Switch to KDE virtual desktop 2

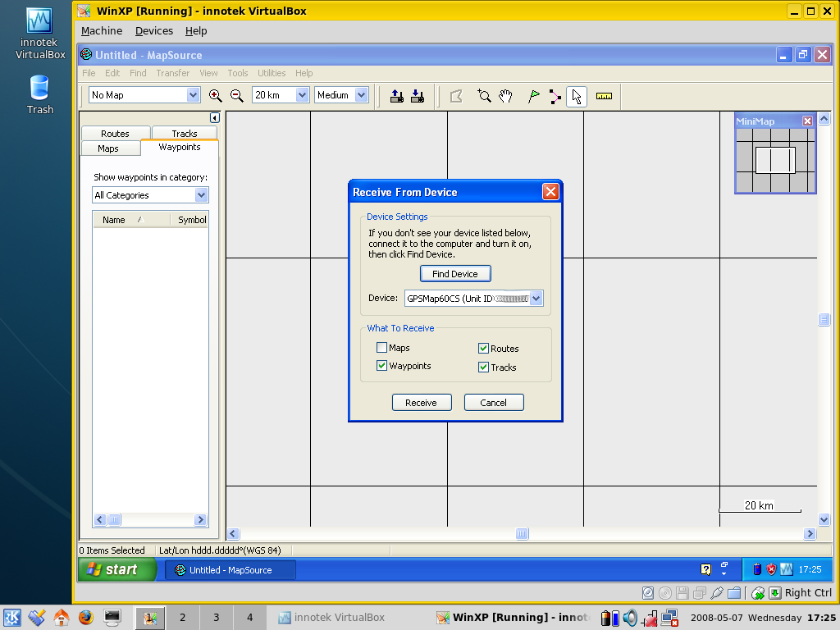tap(183, 618)
